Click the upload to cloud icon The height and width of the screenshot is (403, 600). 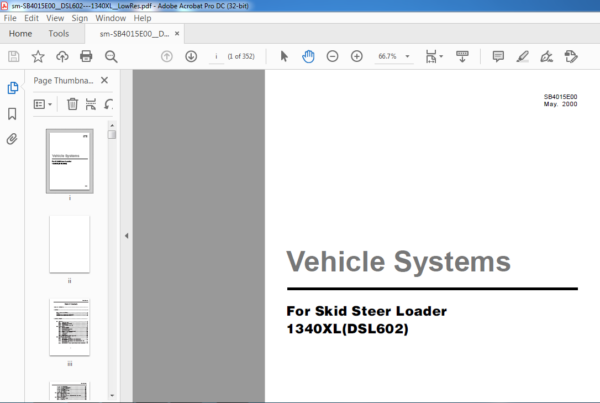point(62,57)
